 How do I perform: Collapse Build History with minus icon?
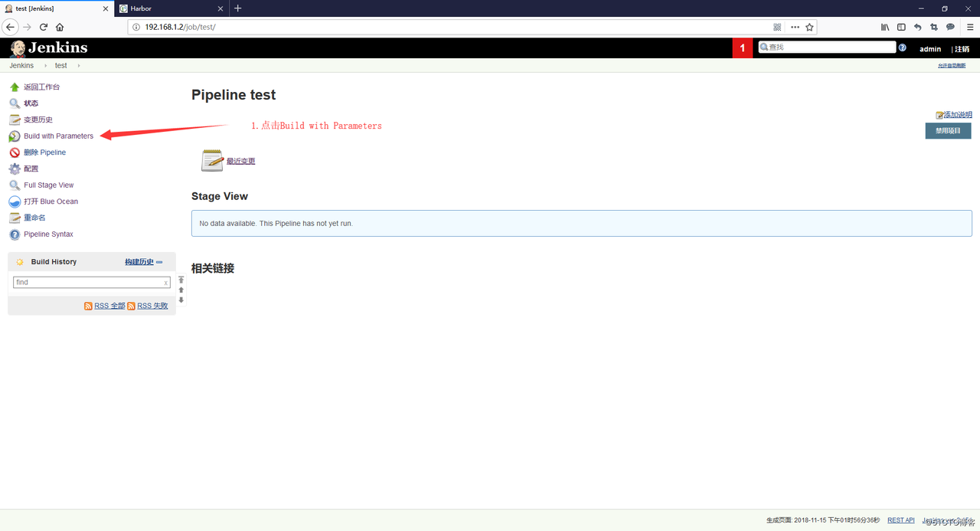click(159, 262)
